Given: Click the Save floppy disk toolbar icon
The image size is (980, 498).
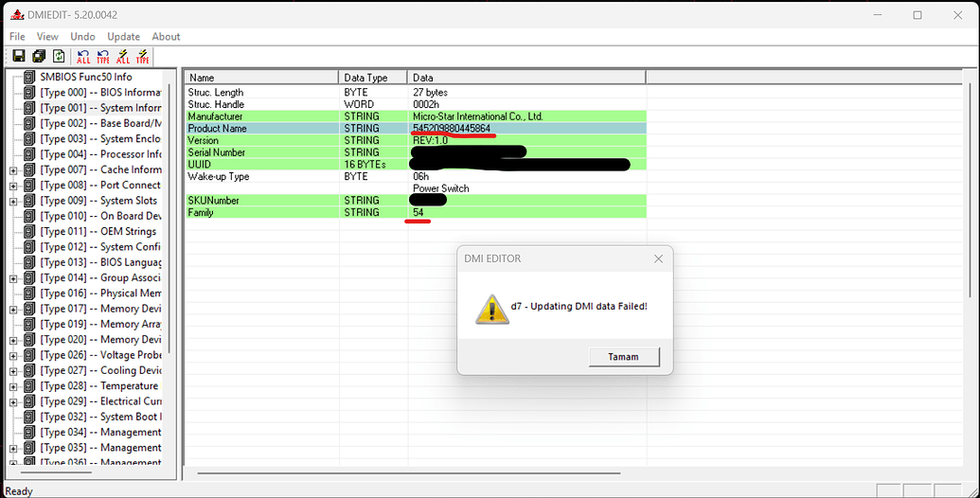Looking at the screenshot, I should pos(18,57).
